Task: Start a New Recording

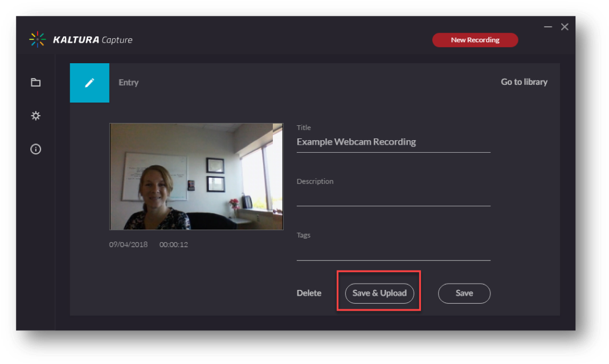Action: click(x=475, y=40)
